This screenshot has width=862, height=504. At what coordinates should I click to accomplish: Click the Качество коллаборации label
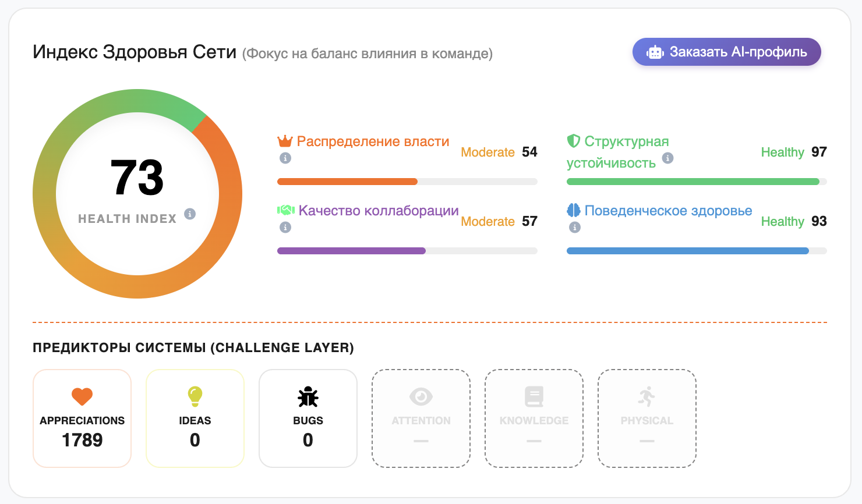[x=379, y=211]
